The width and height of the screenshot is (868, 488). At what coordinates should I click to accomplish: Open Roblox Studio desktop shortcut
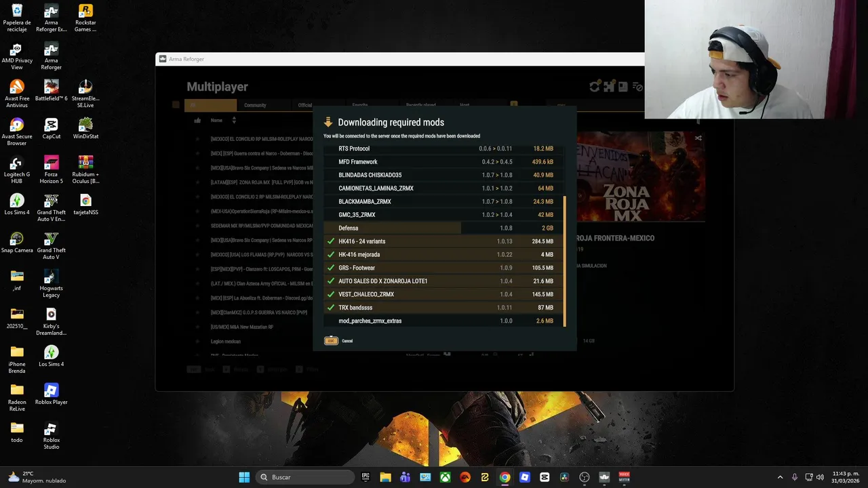pos(52,436)
